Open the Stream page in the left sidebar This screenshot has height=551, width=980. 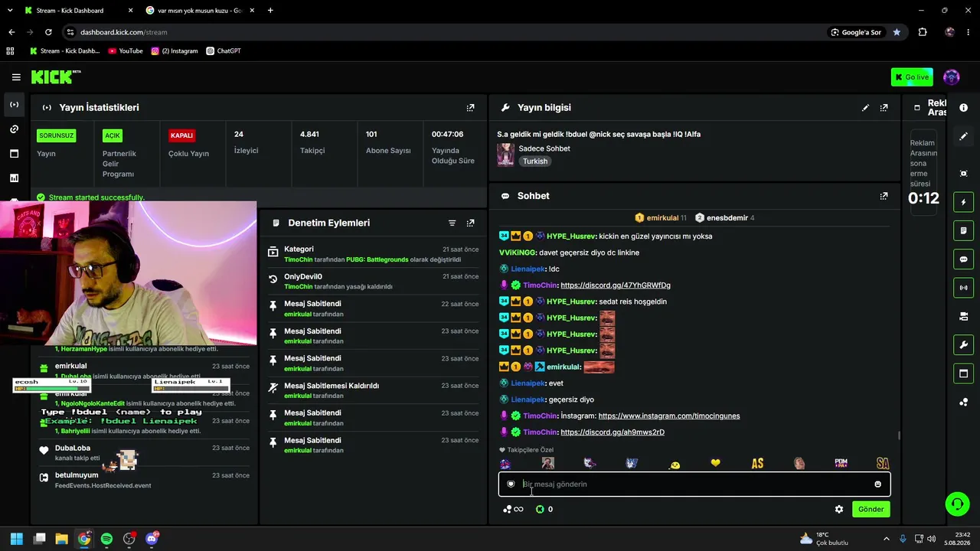pos(14,105)
